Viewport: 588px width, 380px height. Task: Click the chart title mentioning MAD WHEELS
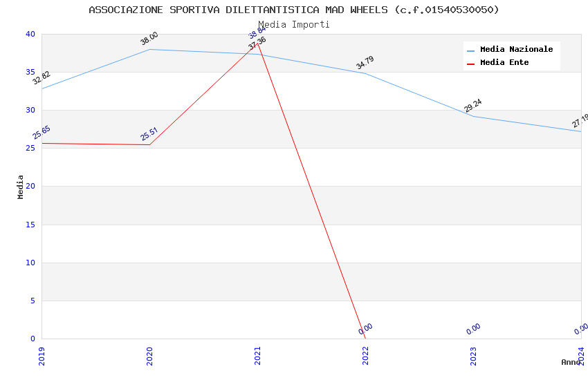294,10
